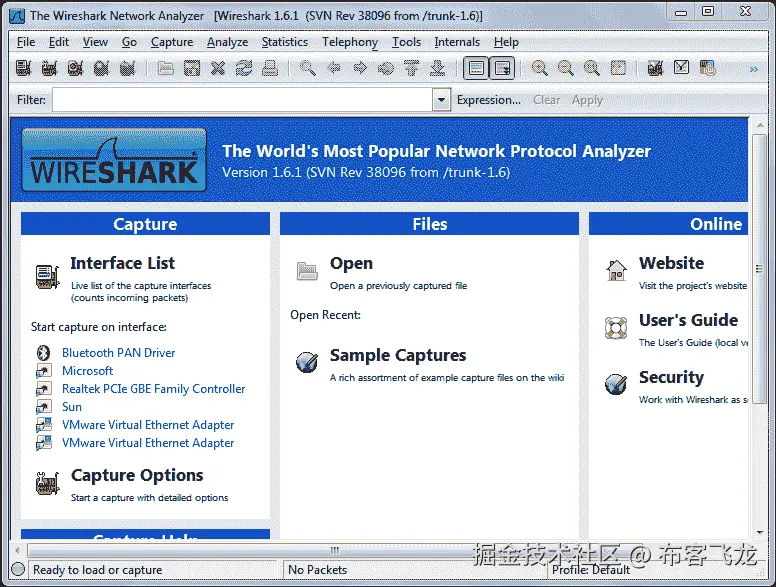The height and width of the screenshot is (587, 776).
Task: Toggle packet list colorize button
Action: [x=476, y=68]
